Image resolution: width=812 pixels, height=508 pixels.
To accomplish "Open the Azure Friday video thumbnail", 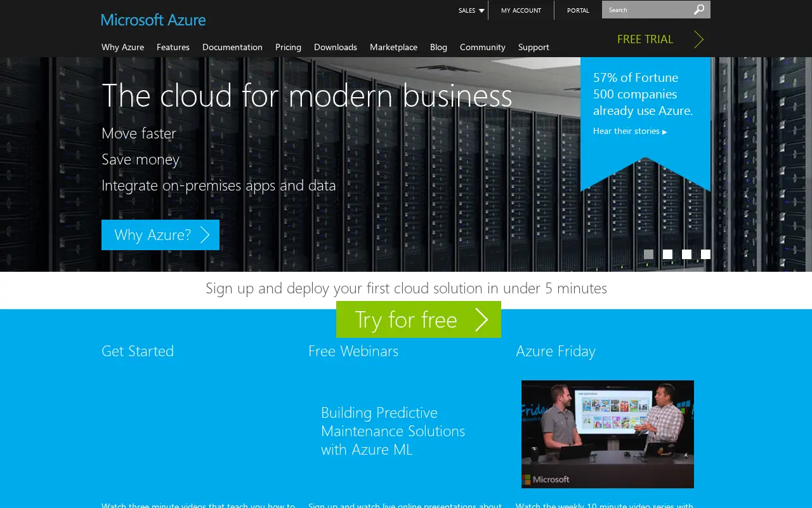I will pos(608,434).
